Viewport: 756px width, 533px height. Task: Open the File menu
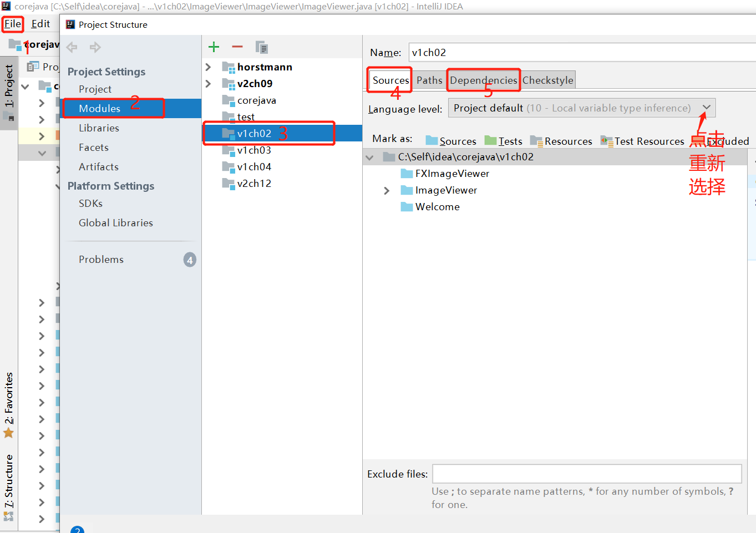[12, 24]
